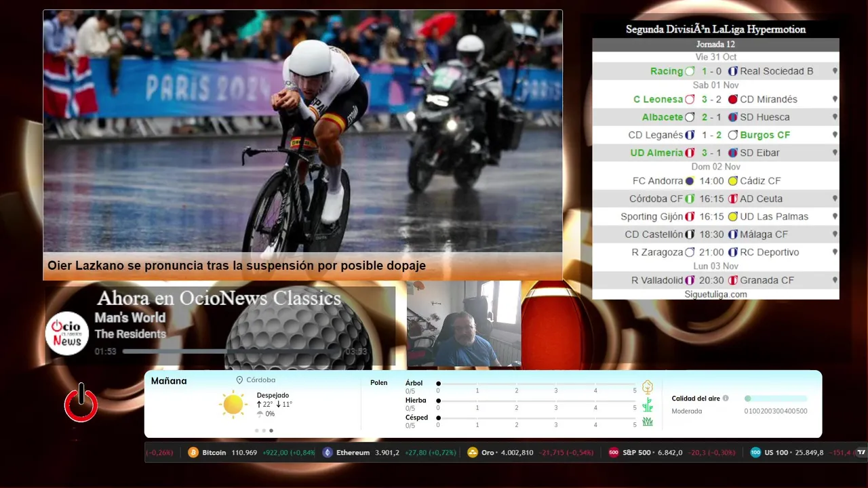Image resolution: width=868 pixels, height=488 pixels.
Task: Open the Bitcoin ticker entry
Action: [252, 452]
